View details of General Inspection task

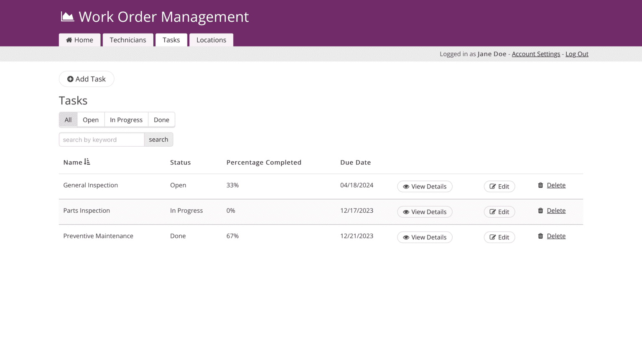tap(425, 186)
